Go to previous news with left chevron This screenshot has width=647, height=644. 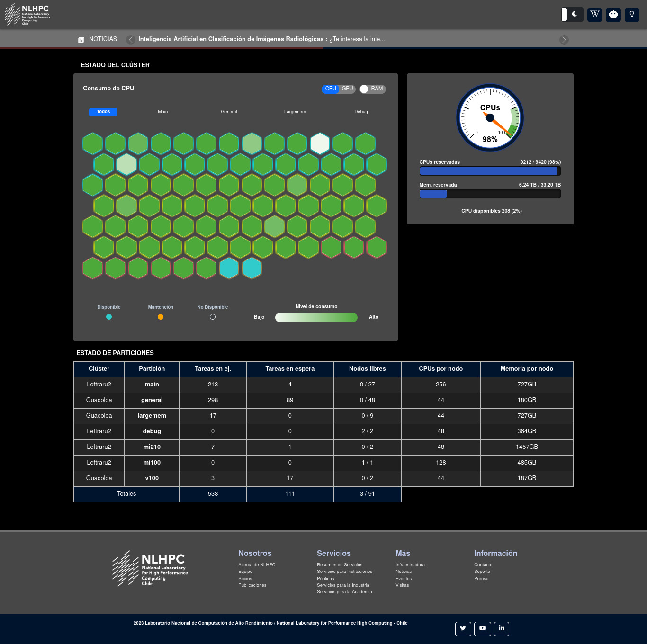click(x=131, y=40)
